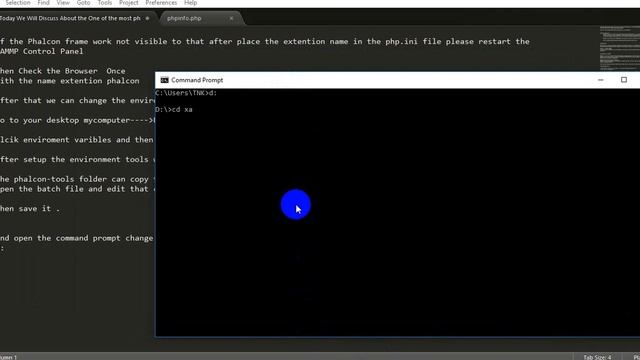
Task: Click the Command Prompt title text
Action: [x=197, y=80]
